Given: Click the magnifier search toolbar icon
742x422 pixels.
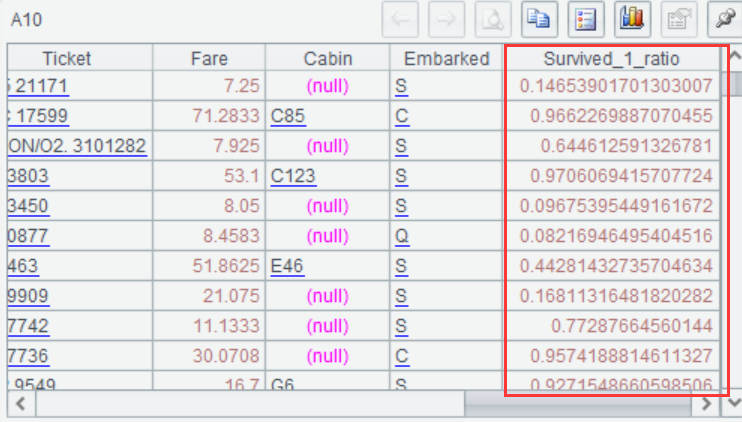Looking at the screenshot, I should point(492,19).
